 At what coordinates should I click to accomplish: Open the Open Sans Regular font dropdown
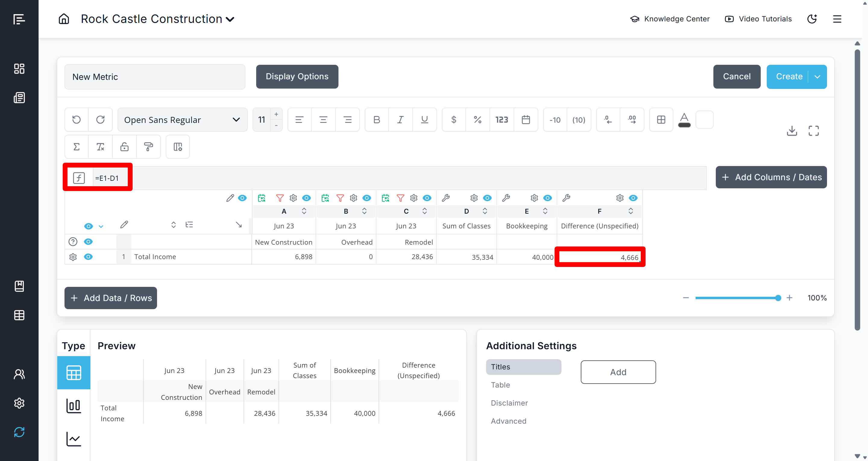click(x=182, y=120)
